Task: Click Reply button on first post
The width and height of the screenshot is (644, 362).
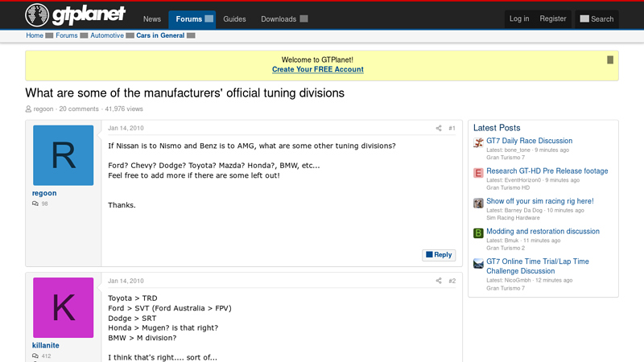Action: (439, 255)
